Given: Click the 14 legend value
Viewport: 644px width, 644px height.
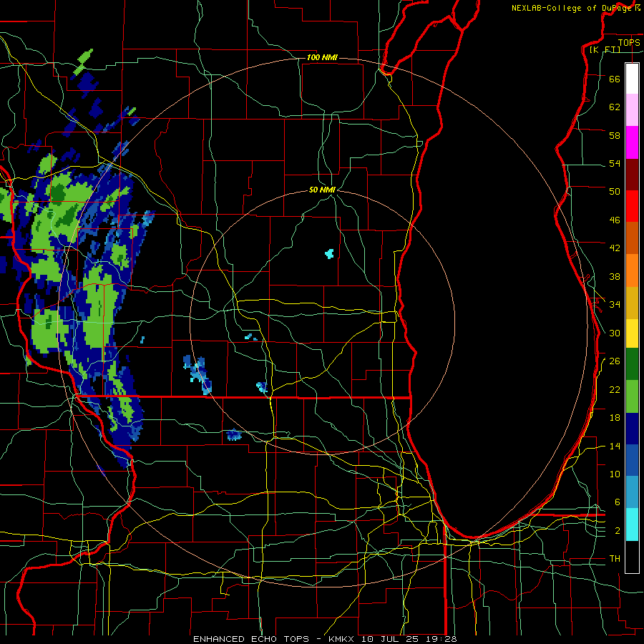Looking at the screenshot, I should [615, 446].
